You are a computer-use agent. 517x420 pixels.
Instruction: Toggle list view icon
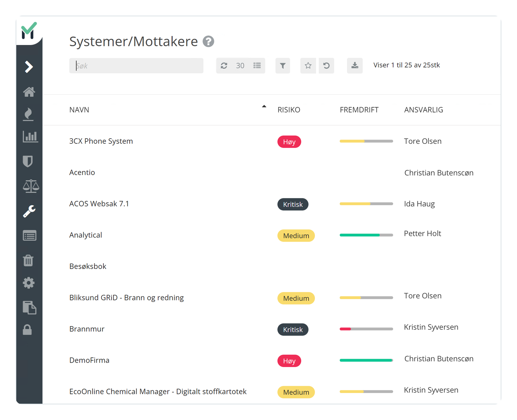[257, 66]
